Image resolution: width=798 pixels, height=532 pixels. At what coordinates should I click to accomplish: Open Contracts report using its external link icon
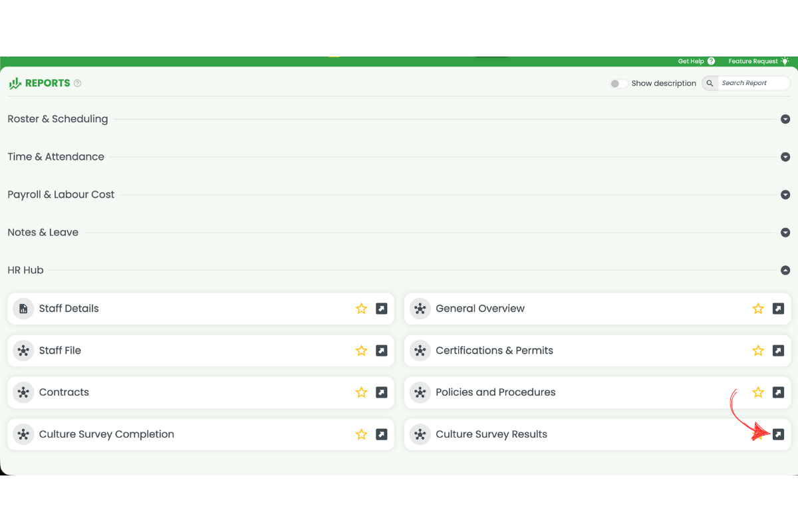pyautogui.click(x=381, y=392)
